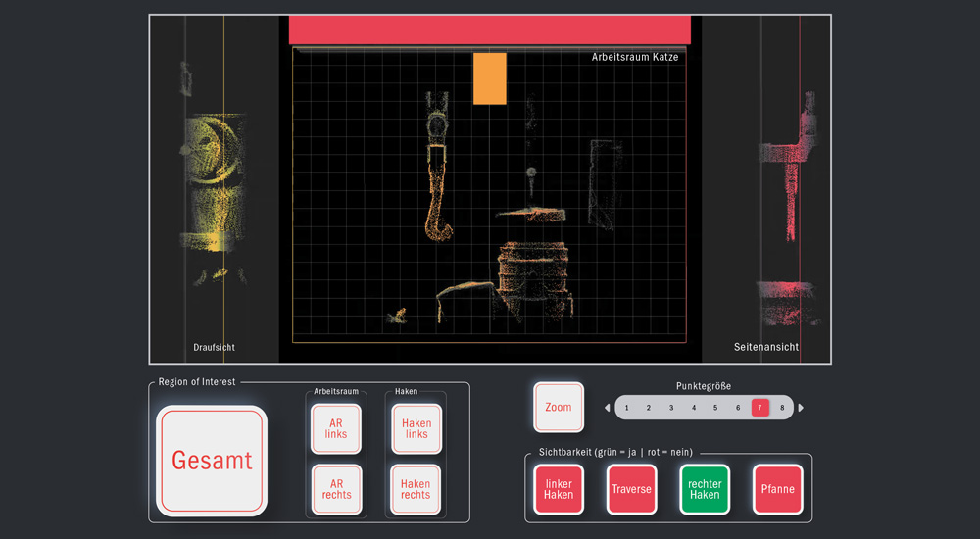Click the highlighted point size 7
This screenshot has width=980, height=539.
pyautogui.click(x=760, y=408)
